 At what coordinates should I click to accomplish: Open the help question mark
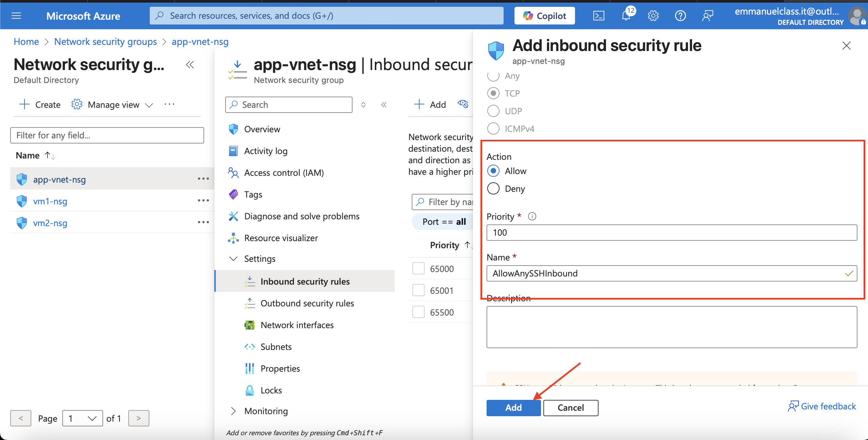point(680,16)
